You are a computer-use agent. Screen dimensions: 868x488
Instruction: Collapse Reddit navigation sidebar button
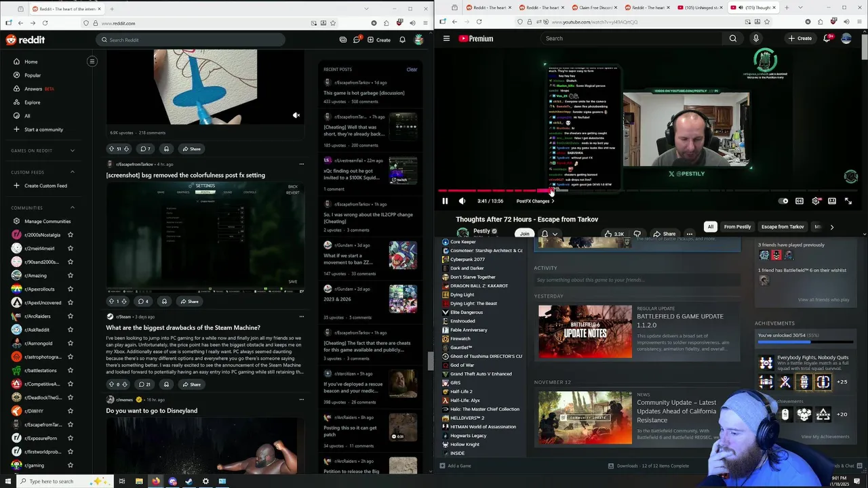92,62
